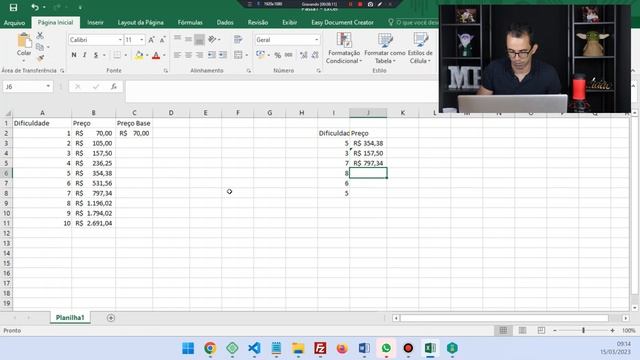Switch to Layout da Página tab
The height and width of the screenshot is (360, 640).
pyautogui.click(x=141, y=22)
